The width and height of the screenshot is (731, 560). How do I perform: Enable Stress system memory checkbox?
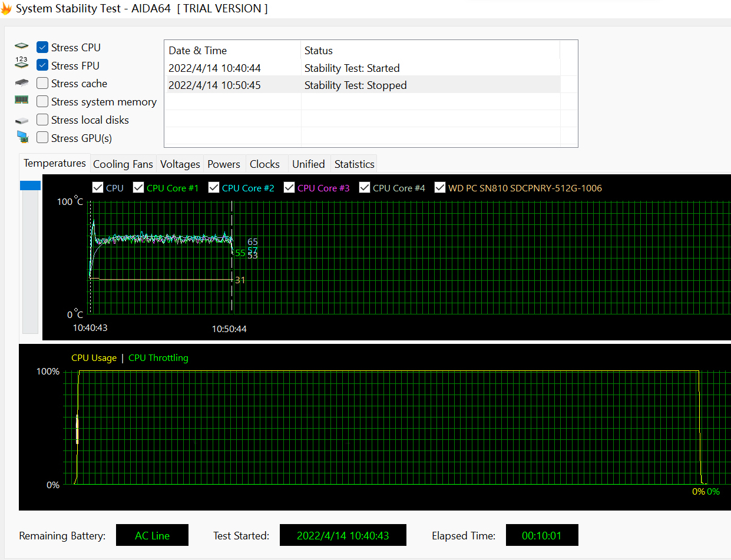(x=42, y=102)
